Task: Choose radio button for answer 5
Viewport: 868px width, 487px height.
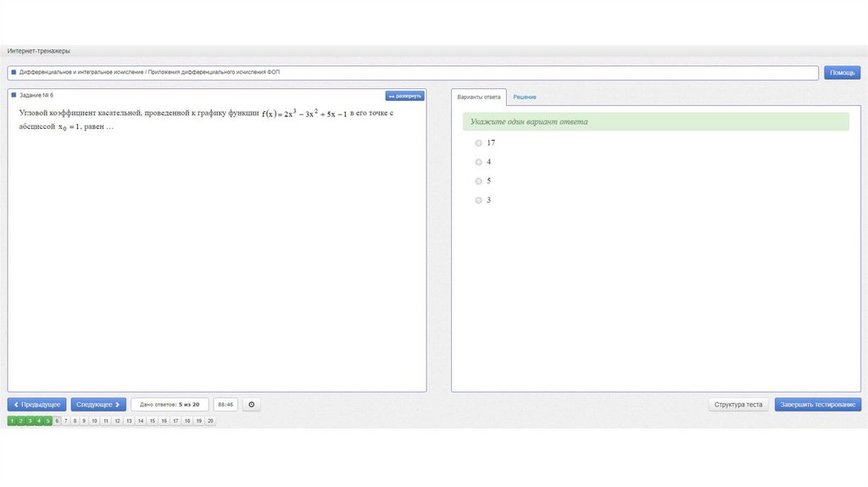Action: point(479,182)
